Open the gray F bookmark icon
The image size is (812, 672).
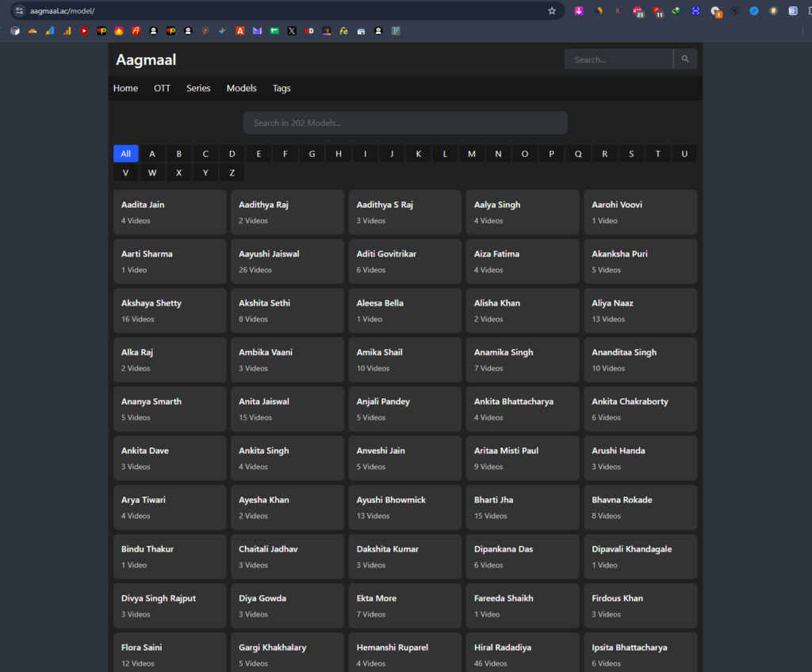[x=396, y=31]
